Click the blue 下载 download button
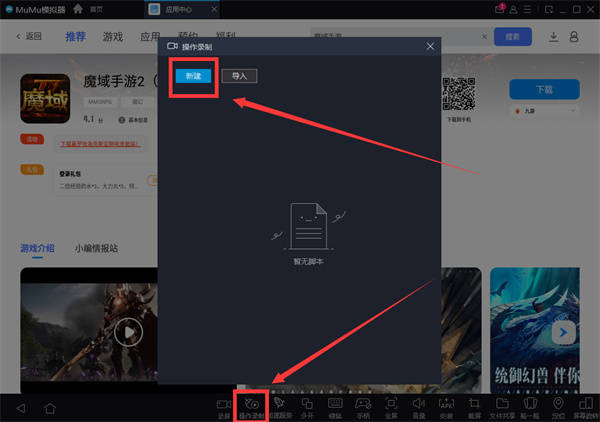 [x=544, y=88]
